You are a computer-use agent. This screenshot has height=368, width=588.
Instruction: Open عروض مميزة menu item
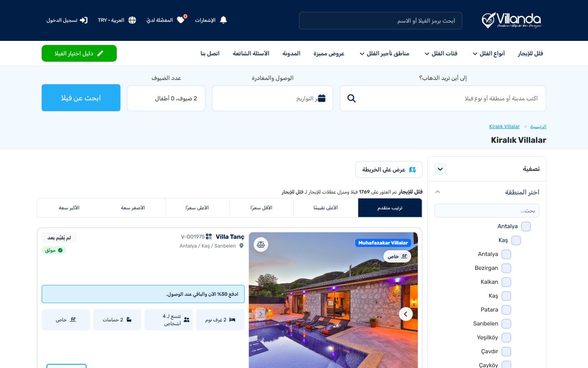(329, 54)
